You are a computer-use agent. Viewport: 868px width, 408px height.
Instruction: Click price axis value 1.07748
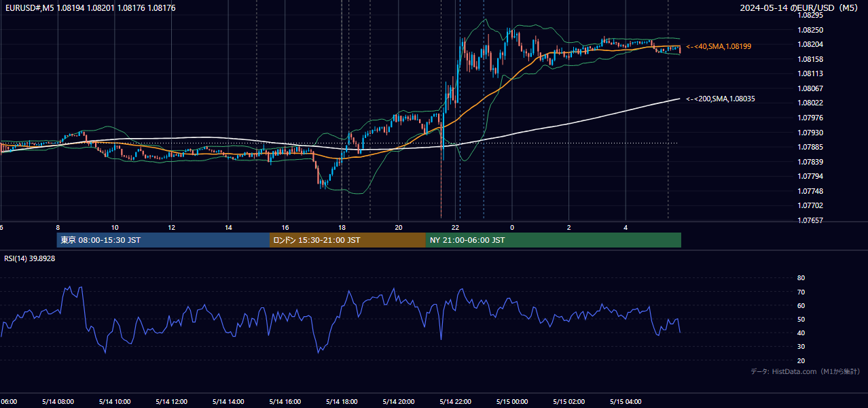click(x=810, y=191)
